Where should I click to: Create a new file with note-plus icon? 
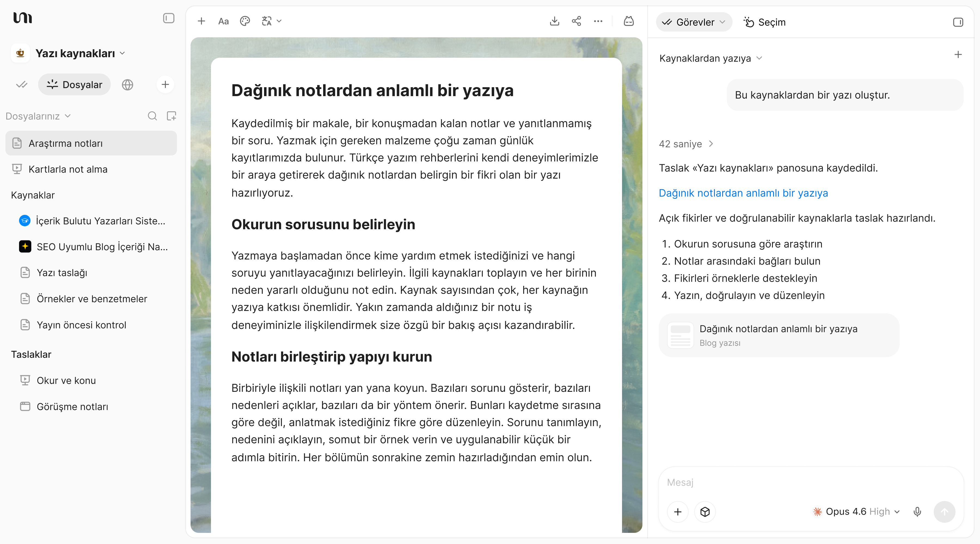(x=171, y=116)
